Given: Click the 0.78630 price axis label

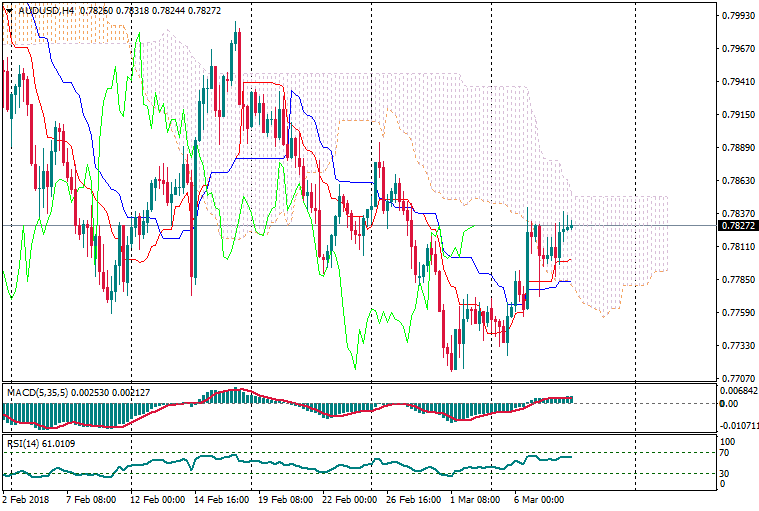Looking at the screenshot, I should tap(736, 181).
